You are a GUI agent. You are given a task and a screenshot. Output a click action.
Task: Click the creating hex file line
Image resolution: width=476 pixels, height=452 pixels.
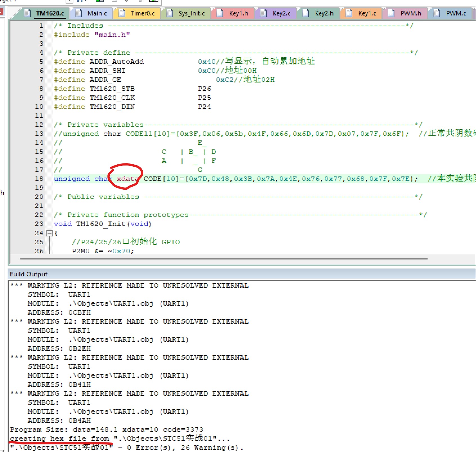(120, 438)
